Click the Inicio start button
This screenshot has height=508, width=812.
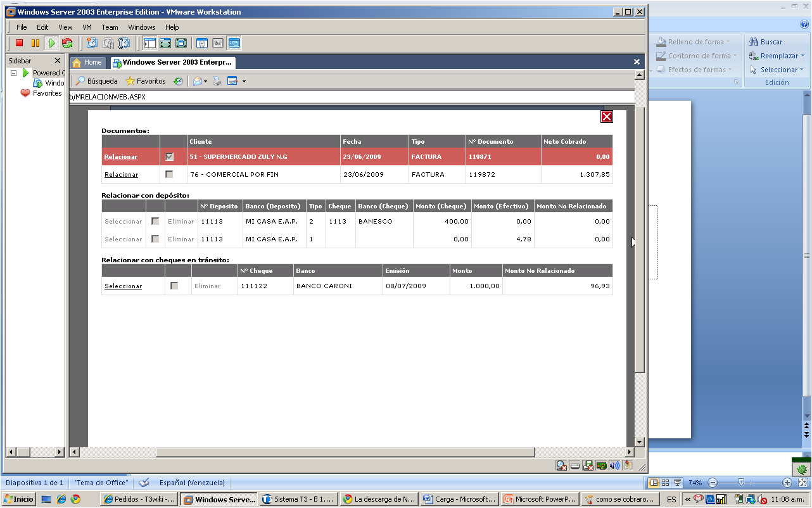pos(18,499)
